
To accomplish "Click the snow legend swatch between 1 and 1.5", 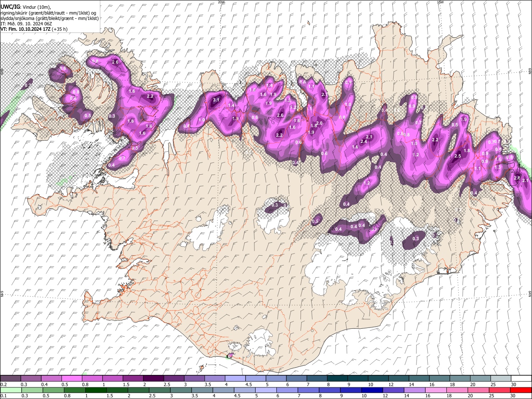I will (112, 378).
